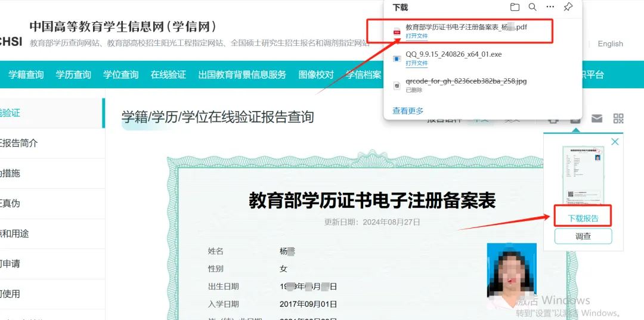Open downloads folder icon in download panel
The height and width of the screenshot is (320, 644).
coord(515,7)
